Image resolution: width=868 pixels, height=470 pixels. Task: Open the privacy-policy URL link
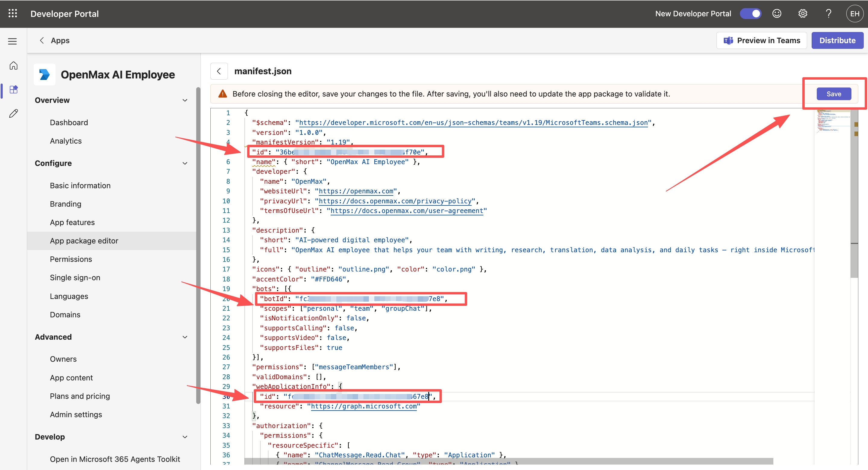[x=395, y=201]
